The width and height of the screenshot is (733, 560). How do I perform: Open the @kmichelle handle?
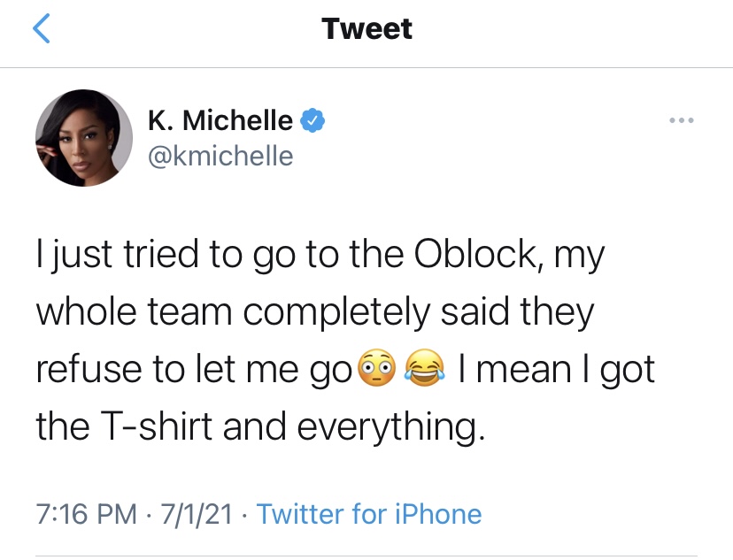tap(220, 156)
